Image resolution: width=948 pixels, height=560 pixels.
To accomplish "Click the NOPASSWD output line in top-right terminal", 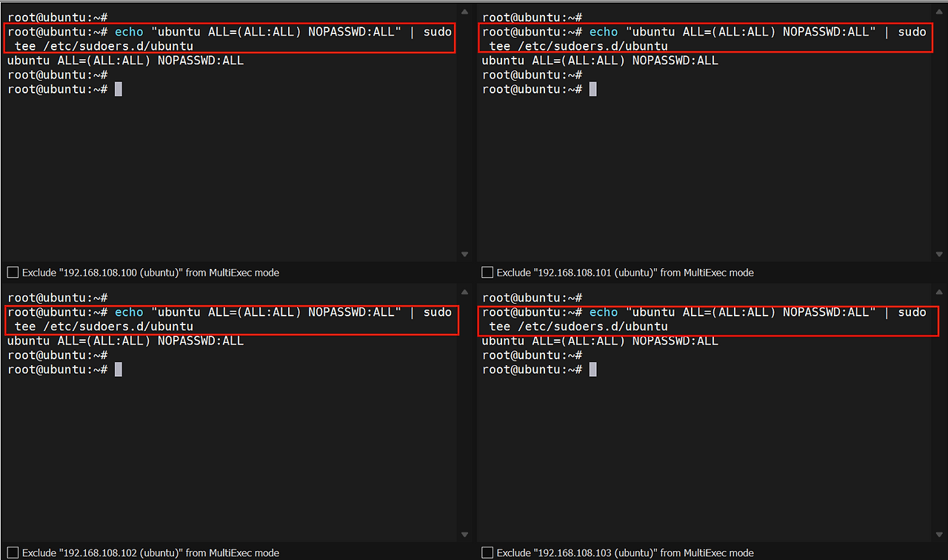I will (600, 61).
